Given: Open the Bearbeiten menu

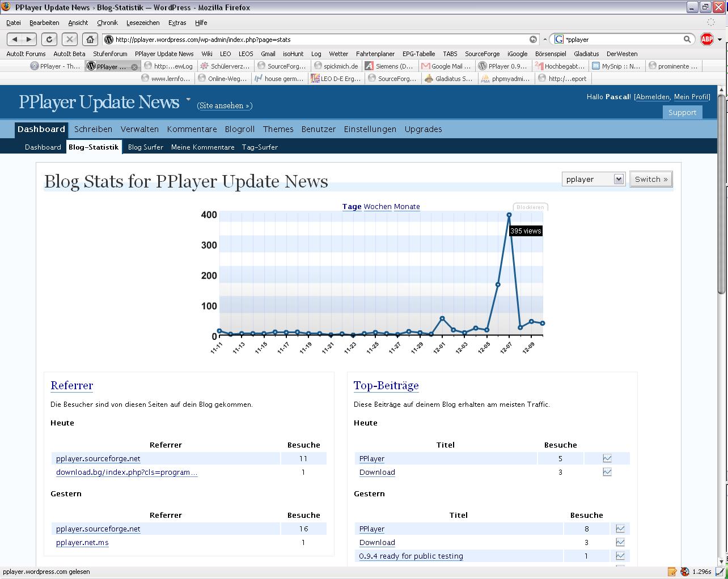Looking at the screenshot, I should 44,23.
